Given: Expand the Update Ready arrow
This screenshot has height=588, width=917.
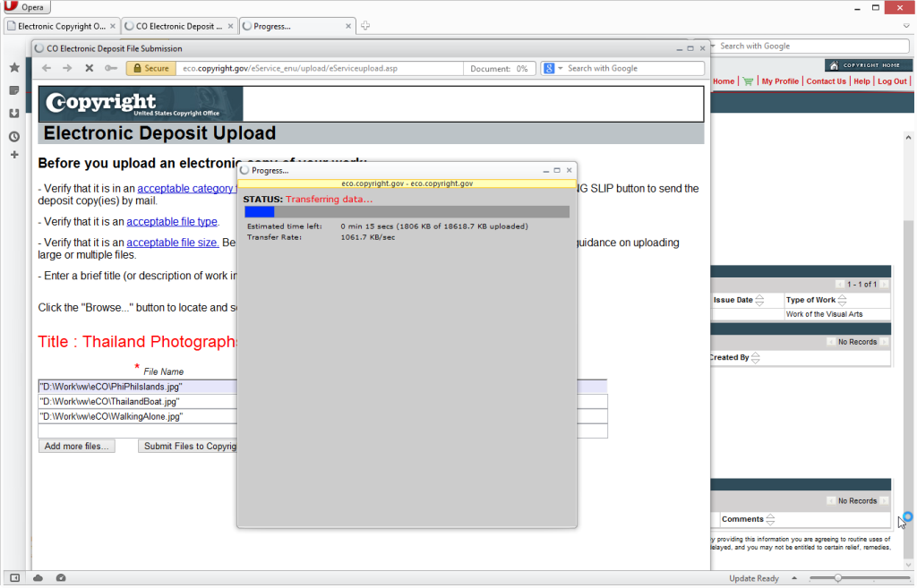Looking at the screenshot, I should click(x=794, y=579).
